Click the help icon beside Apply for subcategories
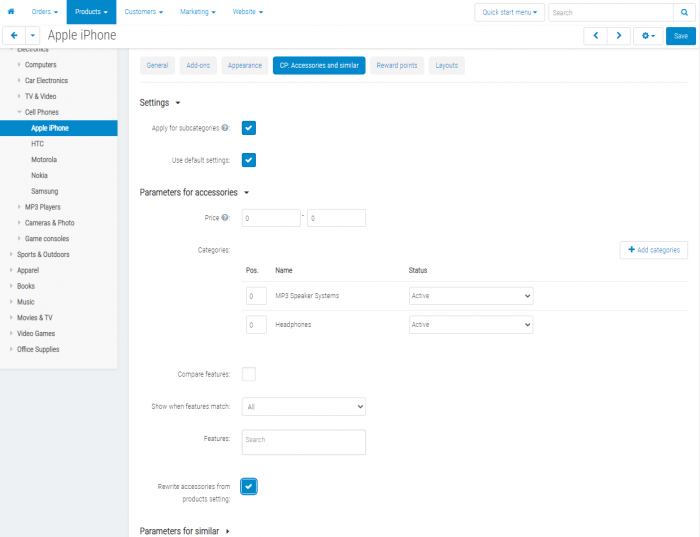This screenshot has height=537, width=700. coord(225,128)
